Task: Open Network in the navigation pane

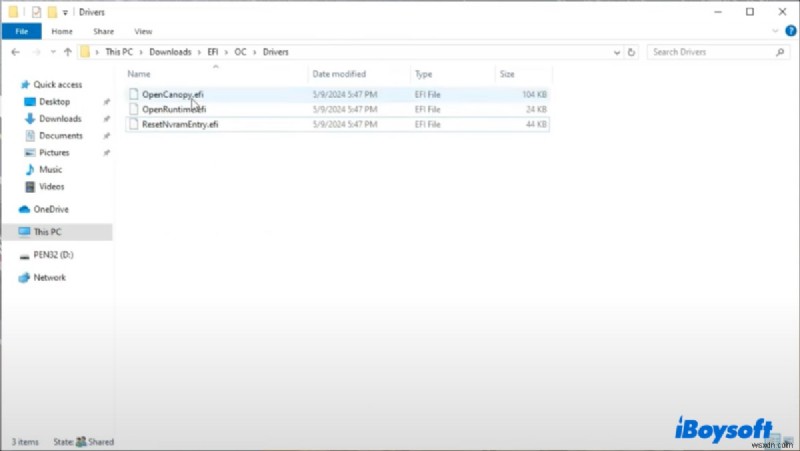Action: 49,278
